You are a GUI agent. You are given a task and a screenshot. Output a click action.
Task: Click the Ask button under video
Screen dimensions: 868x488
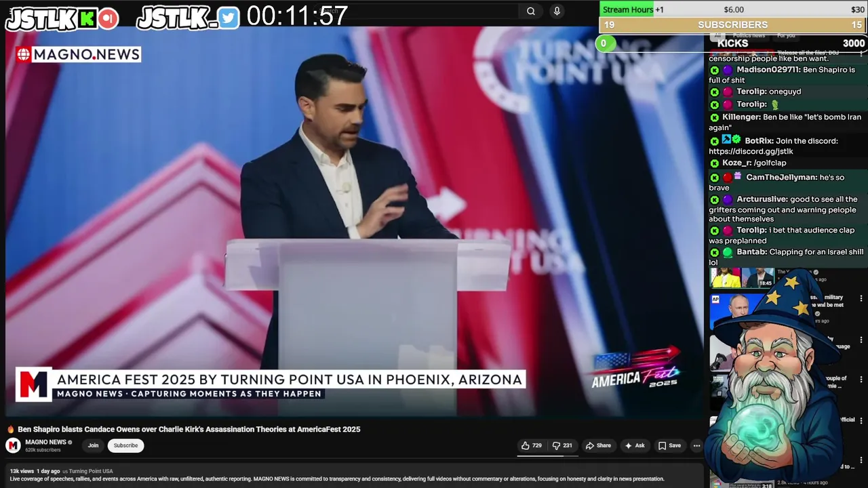click(x=635, y=445)
